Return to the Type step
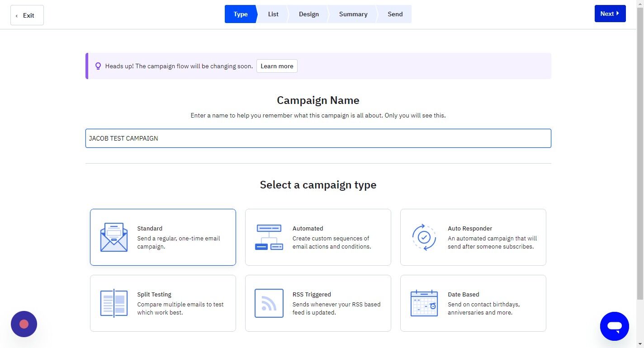644x348 pixels. [240, 14]
